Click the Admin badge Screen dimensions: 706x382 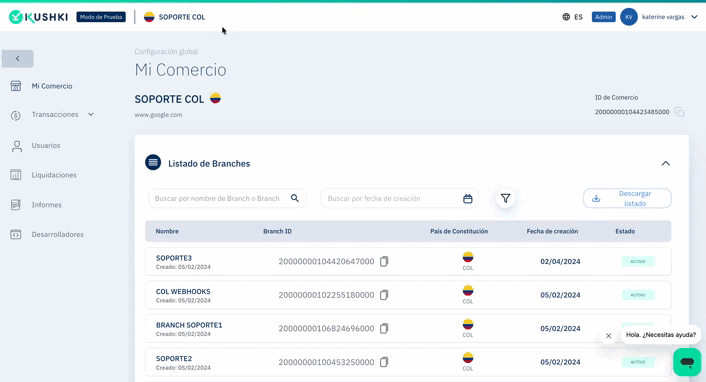coord(603,17)
